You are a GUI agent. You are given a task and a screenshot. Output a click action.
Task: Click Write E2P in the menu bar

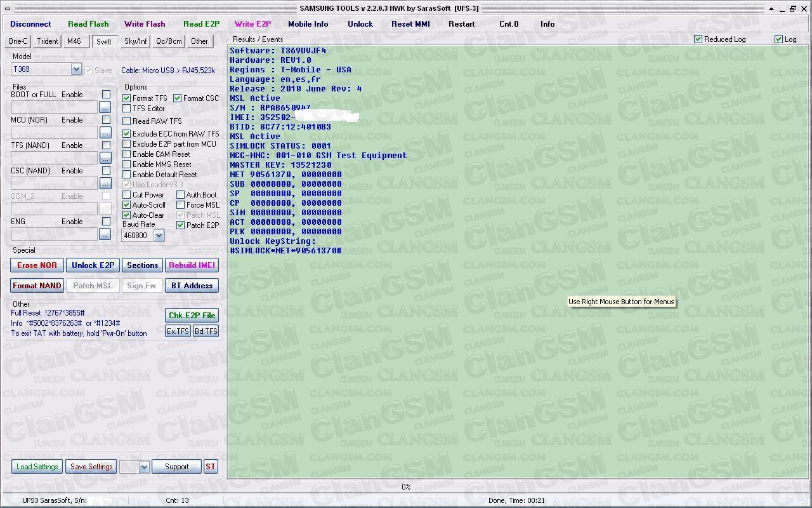click(252, 24)
